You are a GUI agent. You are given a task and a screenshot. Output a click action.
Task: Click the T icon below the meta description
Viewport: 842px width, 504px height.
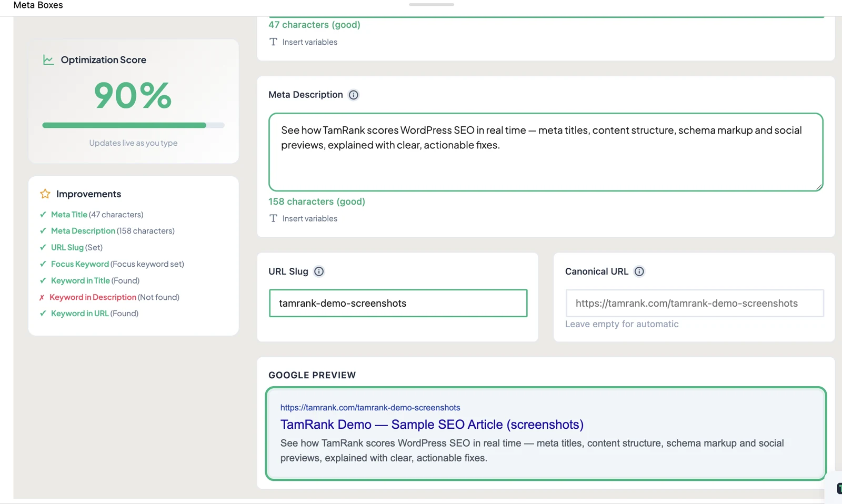pos(273,218)
